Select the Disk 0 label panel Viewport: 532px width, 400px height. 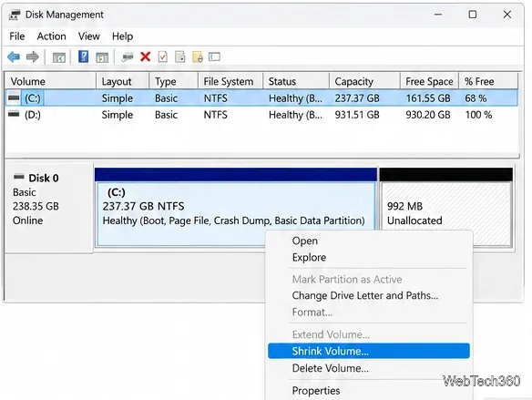[49, 208]
